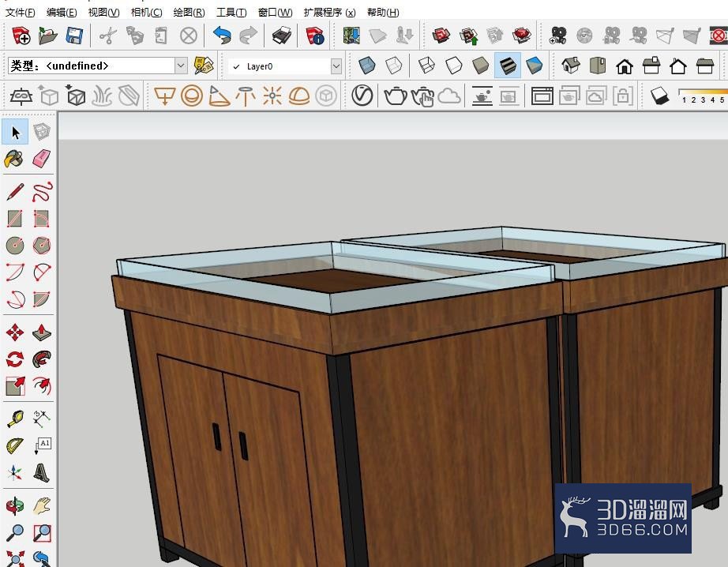Select the Make Component tool

tap(42, 133)
